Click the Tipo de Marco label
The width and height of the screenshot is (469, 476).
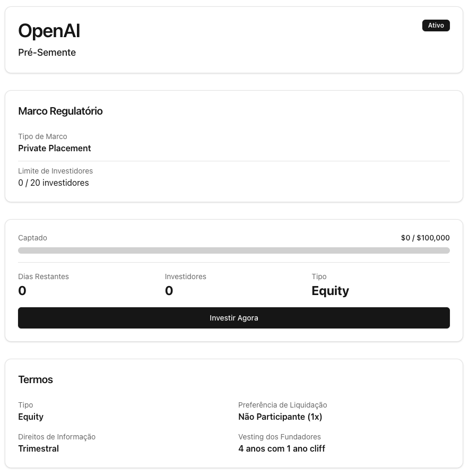pyautogui.click(x=42, y=136)
